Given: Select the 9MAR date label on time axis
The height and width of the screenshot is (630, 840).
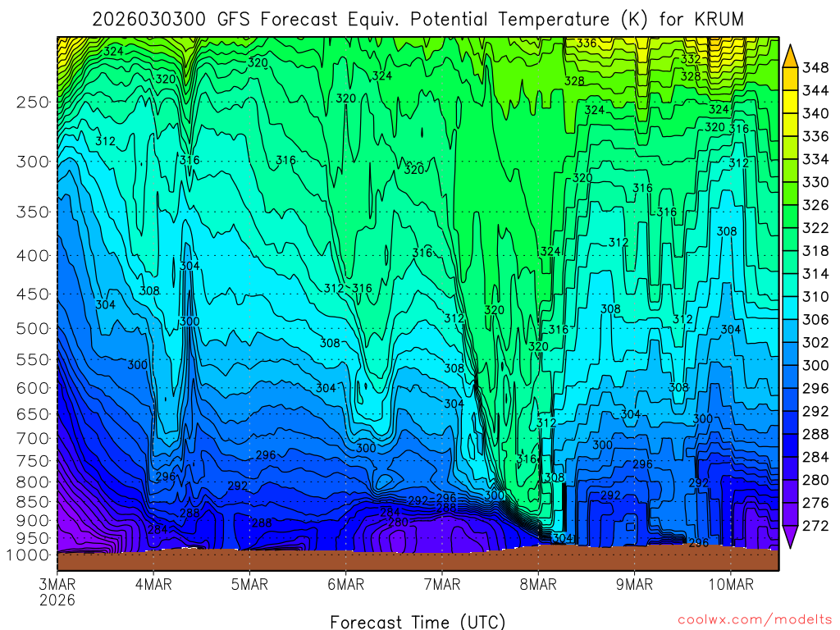Looking at the screenshot, I should [x=634, y=584].
